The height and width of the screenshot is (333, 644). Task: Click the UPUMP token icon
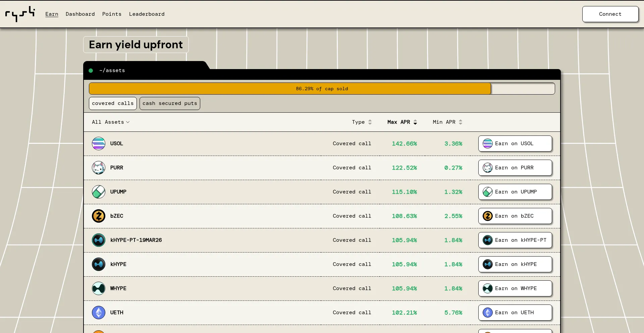pyautogui.click(x=99, y=192)
